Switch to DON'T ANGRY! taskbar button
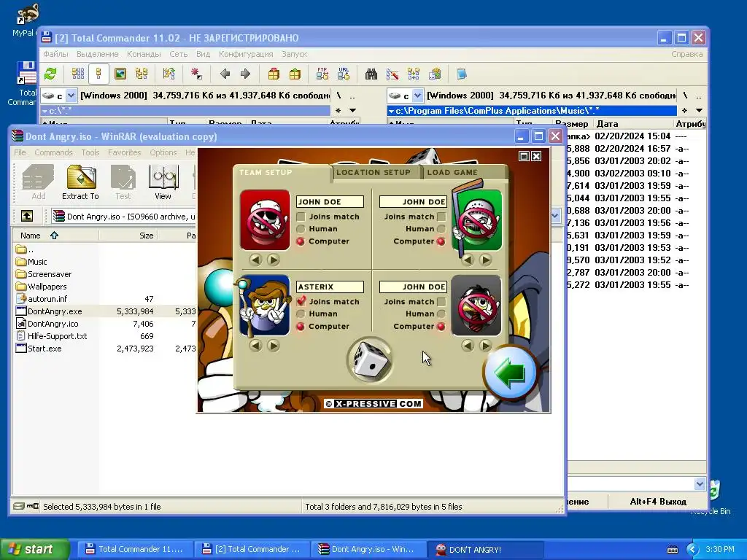 point(485,549)
